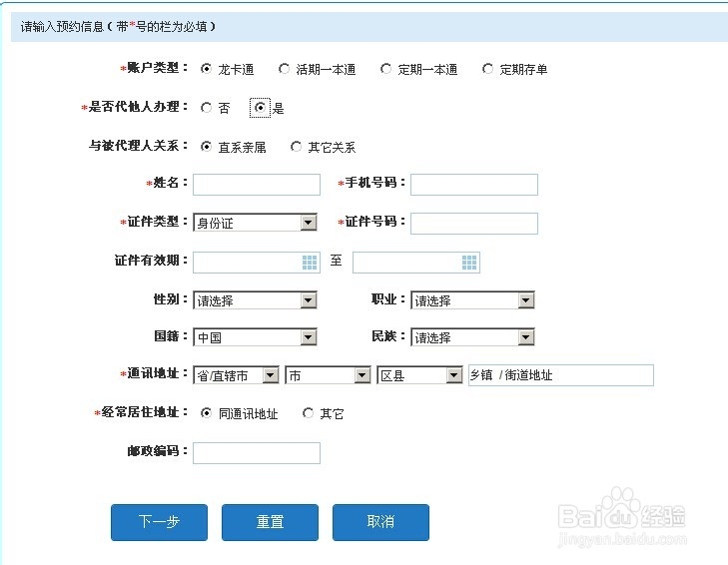728x565 pixels.
Task: Click 重置 reset button
Action: [270, 522]
